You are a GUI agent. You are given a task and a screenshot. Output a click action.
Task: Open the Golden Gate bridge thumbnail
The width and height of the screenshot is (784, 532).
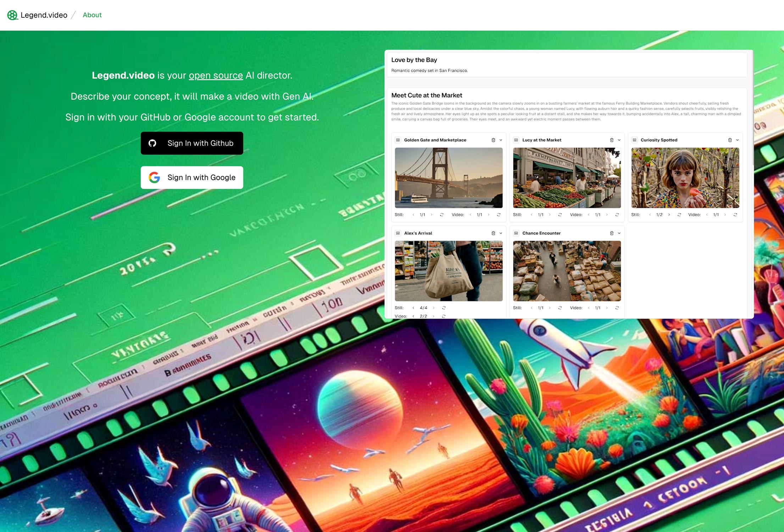pos(449,178)
